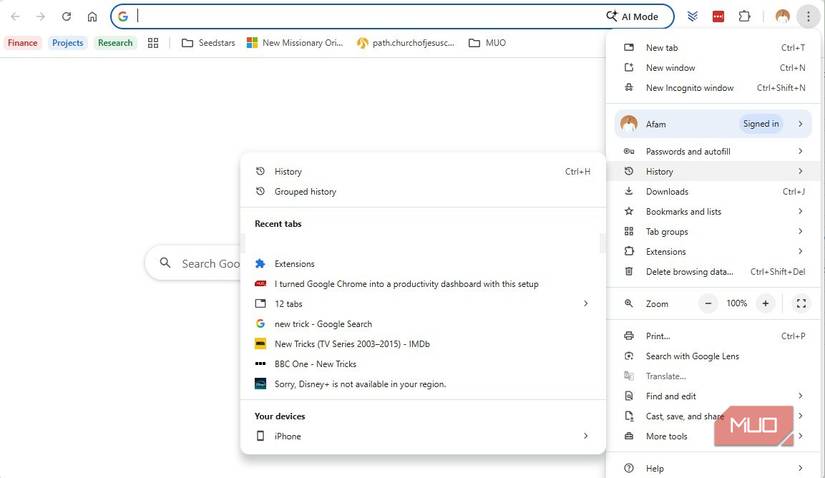Click the home icon in toolbar
This screenshot has width=825, height=478.
coord(92,16)
